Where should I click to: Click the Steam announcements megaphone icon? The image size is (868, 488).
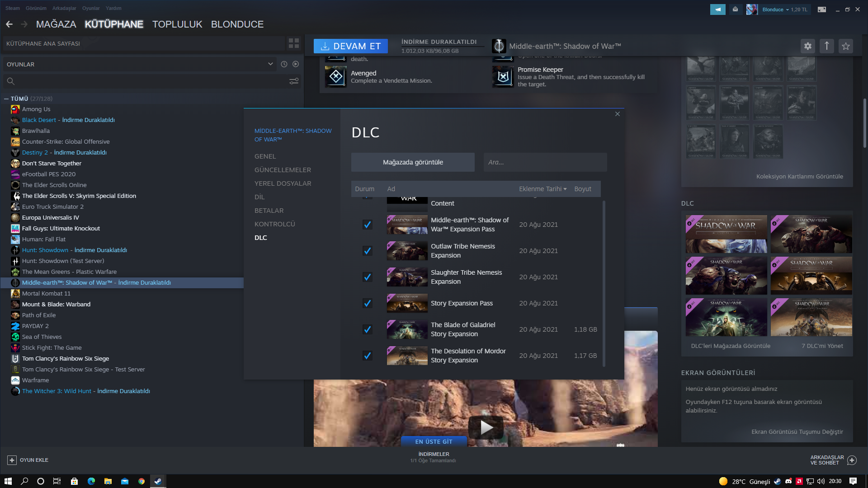tap(717, 9)
